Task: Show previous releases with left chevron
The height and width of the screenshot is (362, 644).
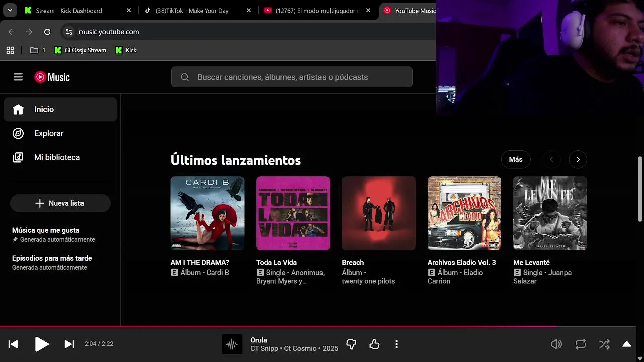Action: pos(551,159)
